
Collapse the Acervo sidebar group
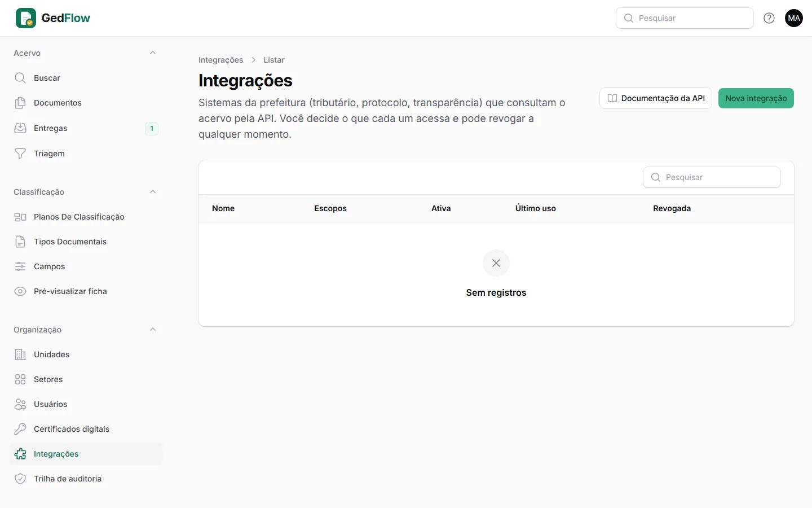pyautogui.click(x=153, y=53)
